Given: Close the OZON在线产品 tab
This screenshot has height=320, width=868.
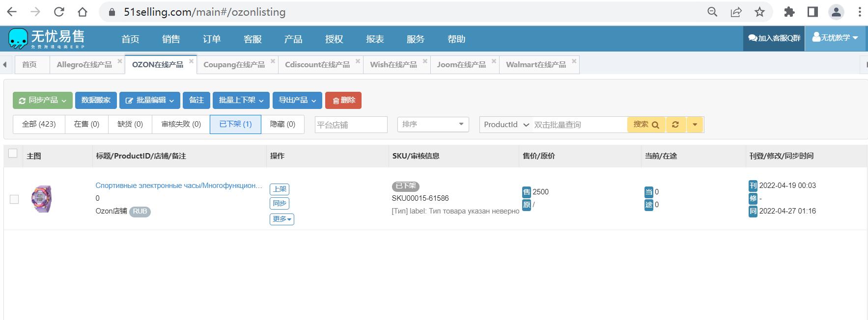Looking at the screenshot, I should click(x=191, y=61).
